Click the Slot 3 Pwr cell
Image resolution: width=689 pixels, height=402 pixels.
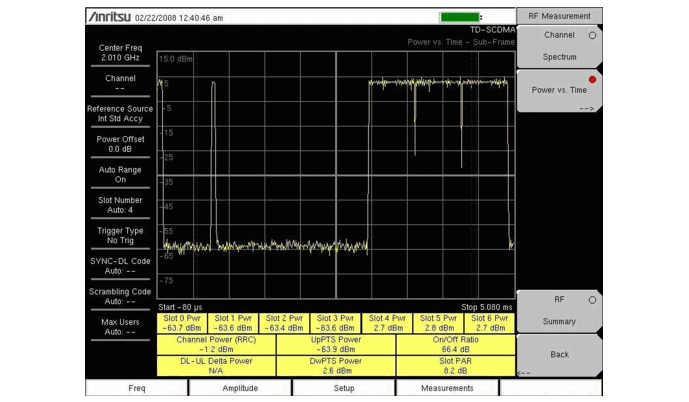[335, 323]
